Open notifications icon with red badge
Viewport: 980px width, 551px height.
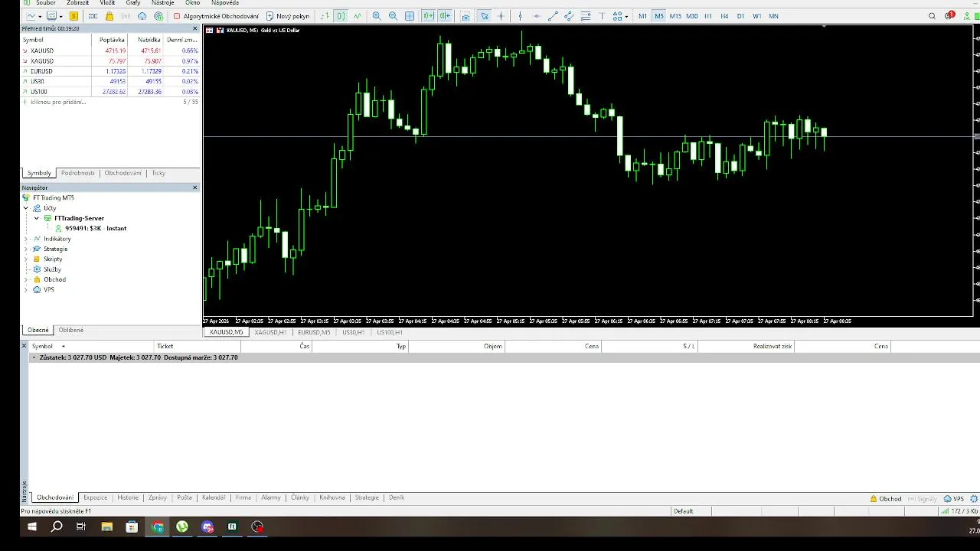[949, 15]
